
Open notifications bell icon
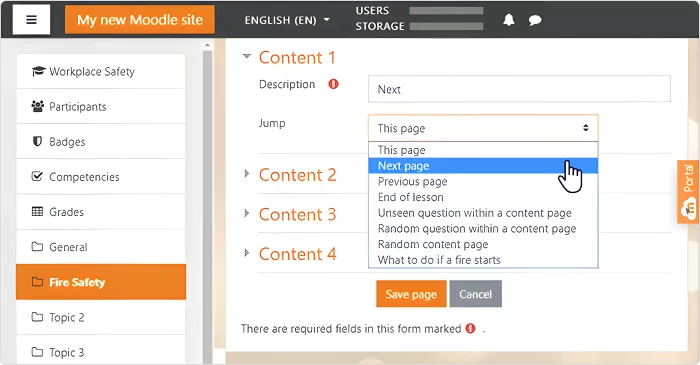(508, 20)
